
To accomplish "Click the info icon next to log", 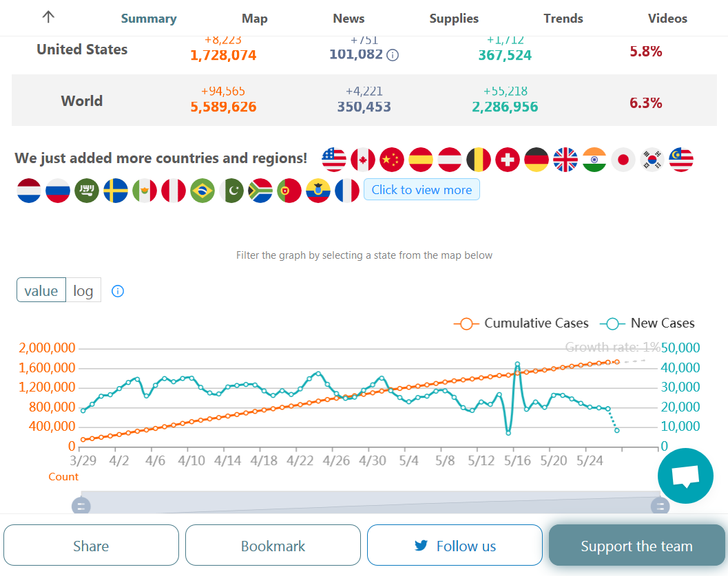I will tap(118, 291).
